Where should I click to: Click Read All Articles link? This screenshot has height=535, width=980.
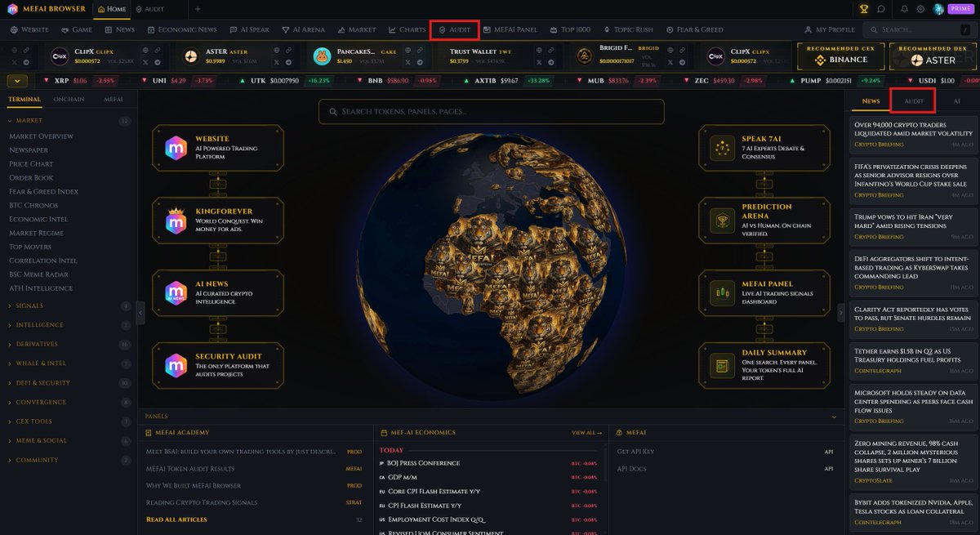[176, 519]
